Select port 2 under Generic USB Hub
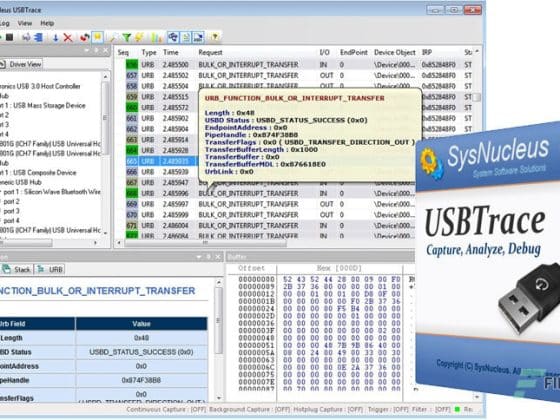This screenshot has height=420, width=560. [11, 201]
